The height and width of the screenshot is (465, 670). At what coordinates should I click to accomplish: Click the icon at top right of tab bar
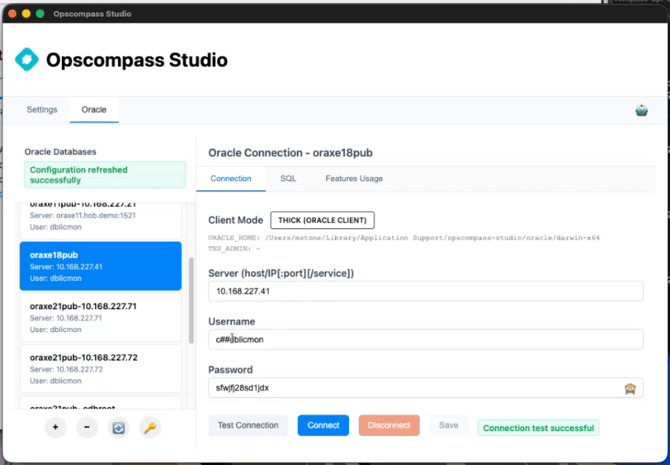641,110
